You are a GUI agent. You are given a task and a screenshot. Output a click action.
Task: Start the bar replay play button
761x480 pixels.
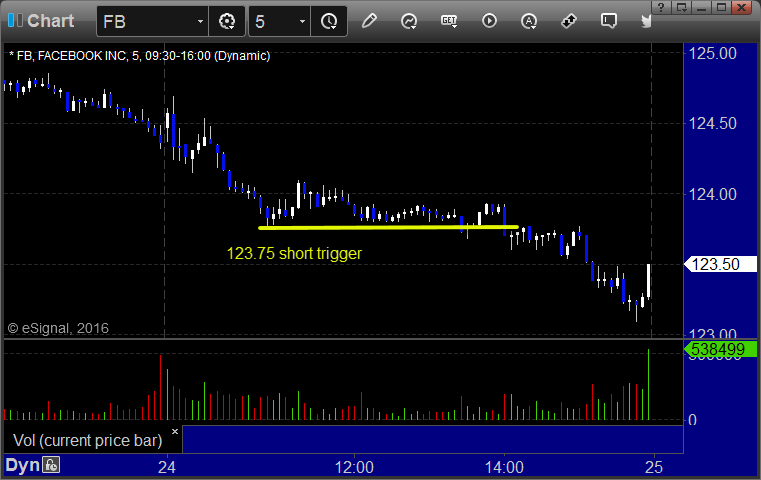point(489,21)
